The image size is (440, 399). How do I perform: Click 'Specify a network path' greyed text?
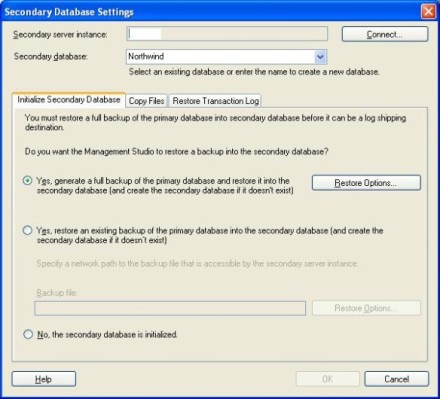pos(197,264)
